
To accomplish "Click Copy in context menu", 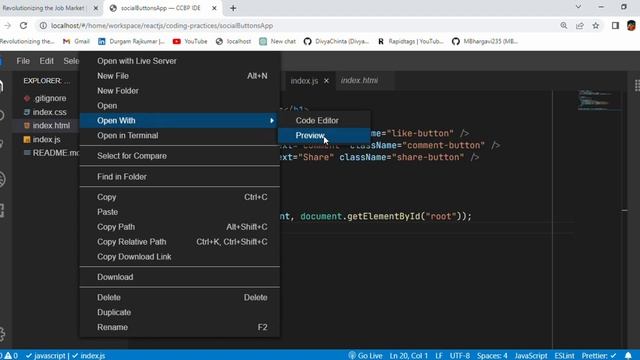I will coord(180,197).
